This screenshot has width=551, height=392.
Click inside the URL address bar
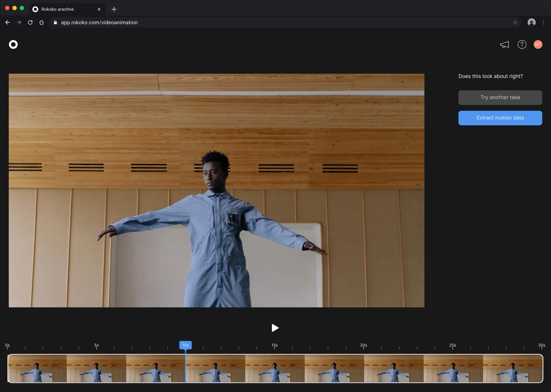tap(169, 22)
